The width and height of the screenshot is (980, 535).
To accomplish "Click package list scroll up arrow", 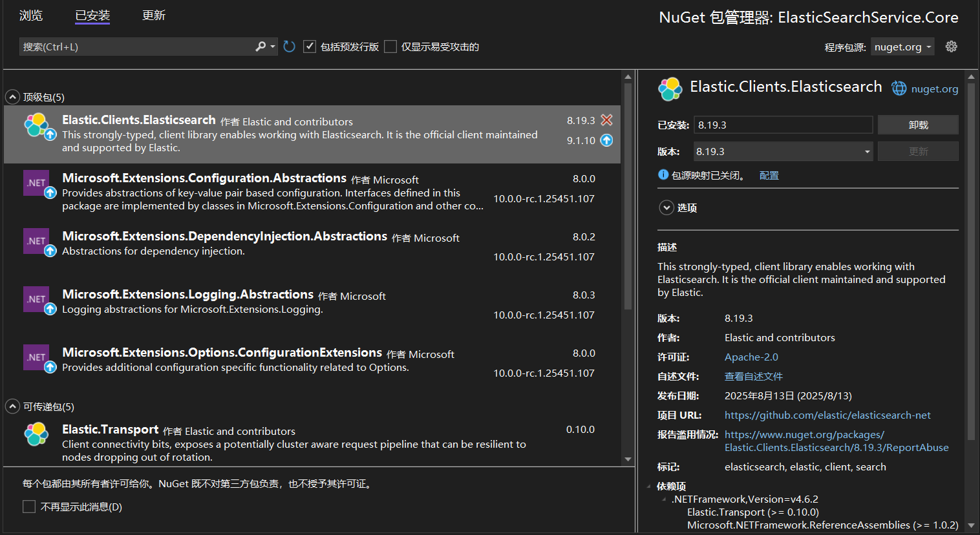I will coord(628,76).
